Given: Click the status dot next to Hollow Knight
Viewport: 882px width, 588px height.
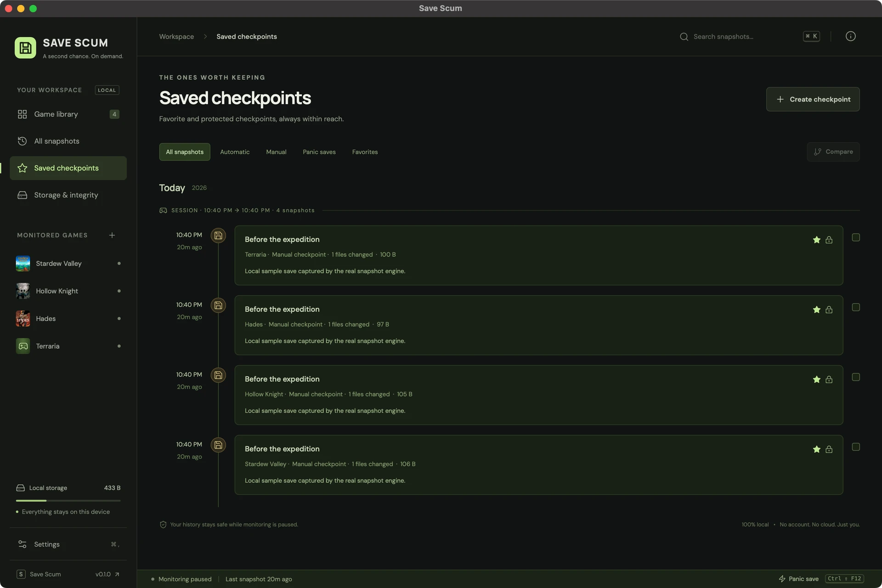Looking at the screenshot, I should (119, 291).
